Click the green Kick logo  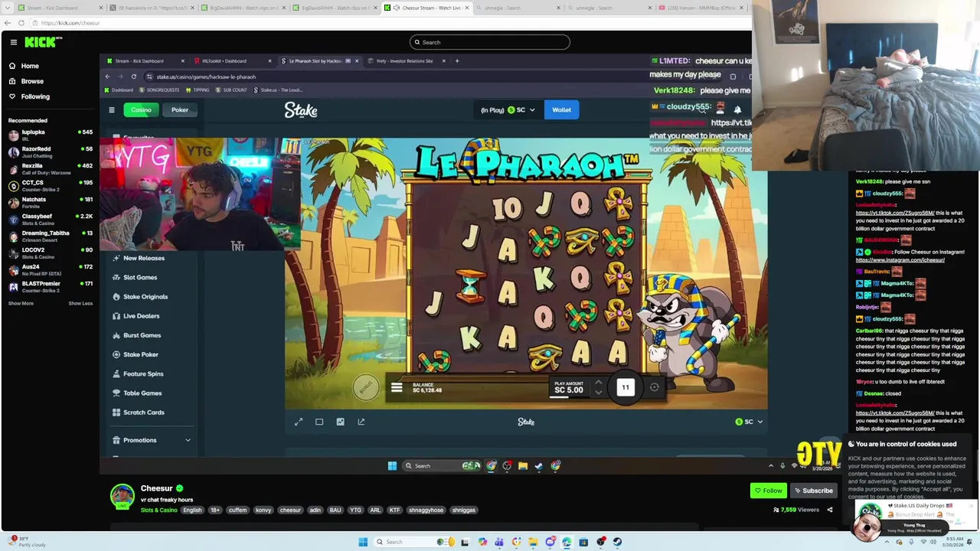pyautogui.click(x=42, y=42)
